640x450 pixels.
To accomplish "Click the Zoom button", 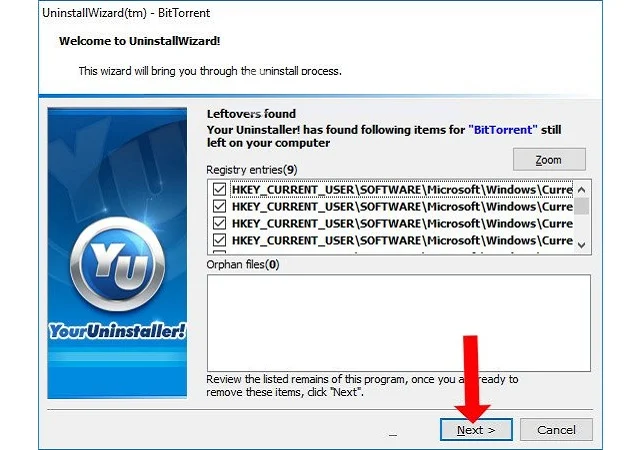I will (549, 160).
